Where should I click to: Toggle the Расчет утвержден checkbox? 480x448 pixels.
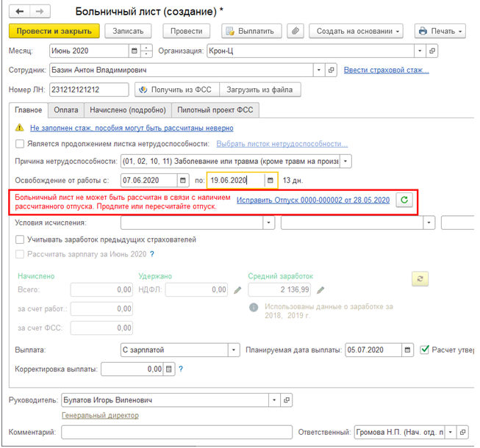[425, 350]
